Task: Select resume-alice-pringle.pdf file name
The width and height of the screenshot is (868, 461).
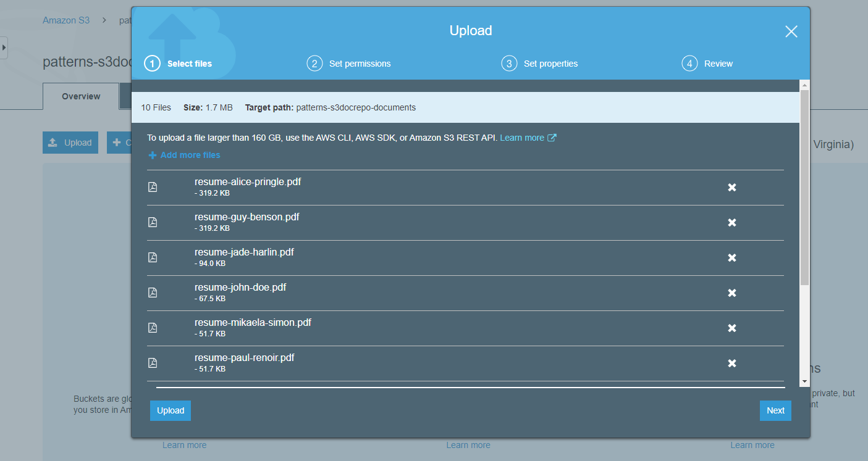Action: 248,182
